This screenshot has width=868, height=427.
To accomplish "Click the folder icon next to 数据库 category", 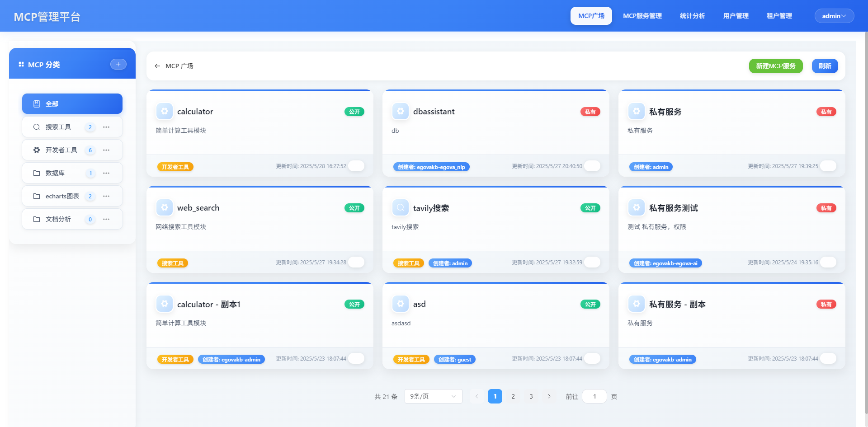I will click(x=37, y=173).
